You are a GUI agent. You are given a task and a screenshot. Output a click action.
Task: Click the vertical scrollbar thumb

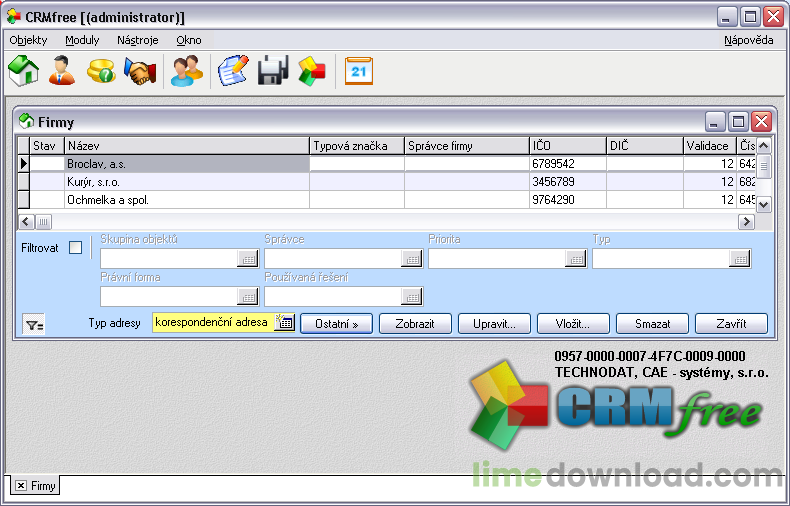(764, 165)
